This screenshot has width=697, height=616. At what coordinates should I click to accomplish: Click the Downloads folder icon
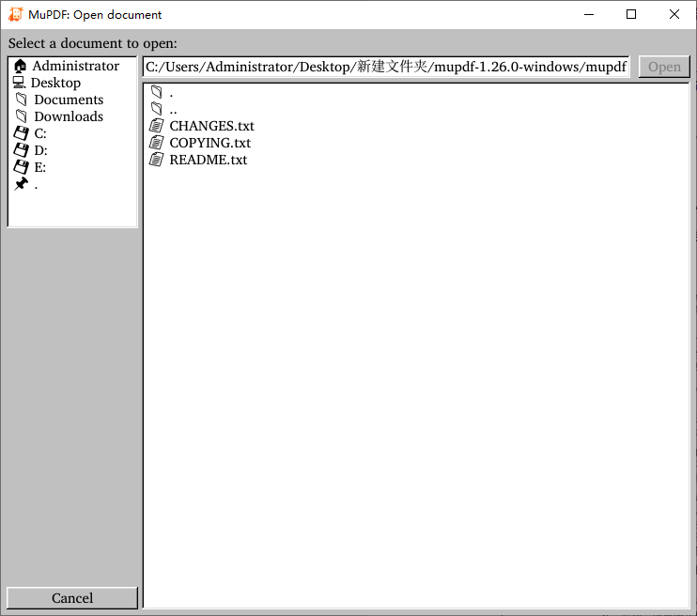[21, 116]
